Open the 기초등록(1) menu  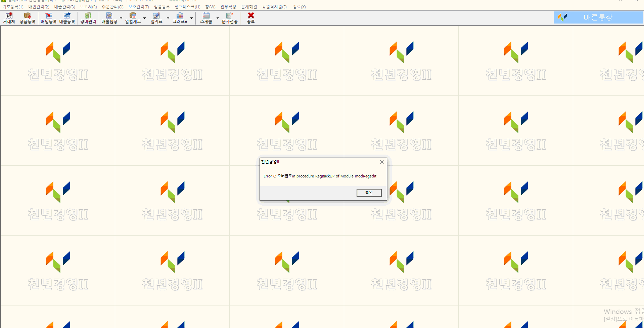[x=13, y=7]
